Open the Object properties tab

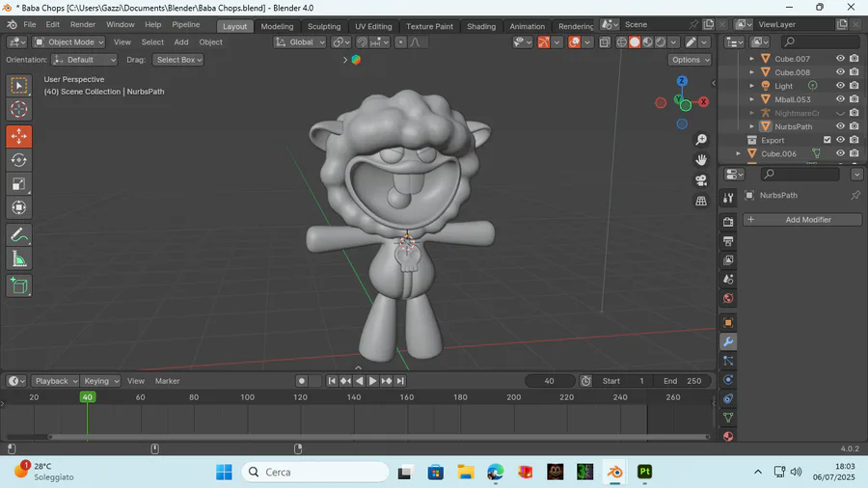coord(728,322)
